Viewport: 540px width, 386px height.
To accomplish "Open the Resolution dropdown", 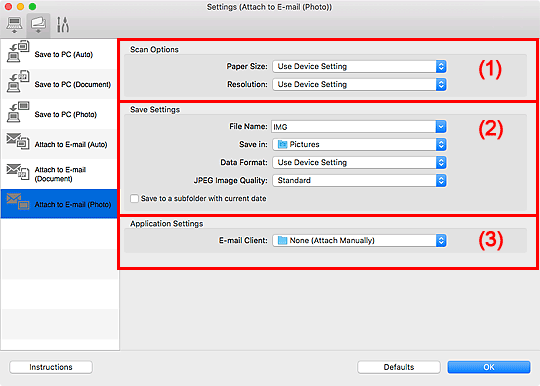I will pyautogui.click(x=359, y=84).
